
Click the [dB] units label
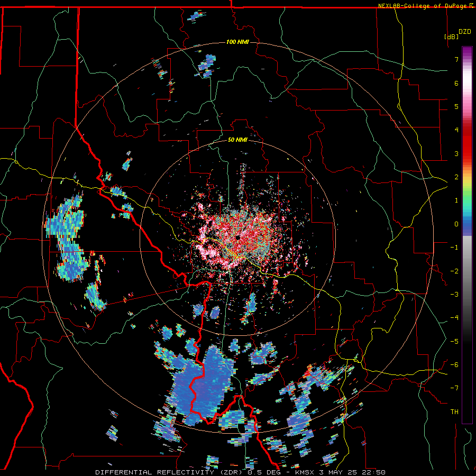coord(452,36)
